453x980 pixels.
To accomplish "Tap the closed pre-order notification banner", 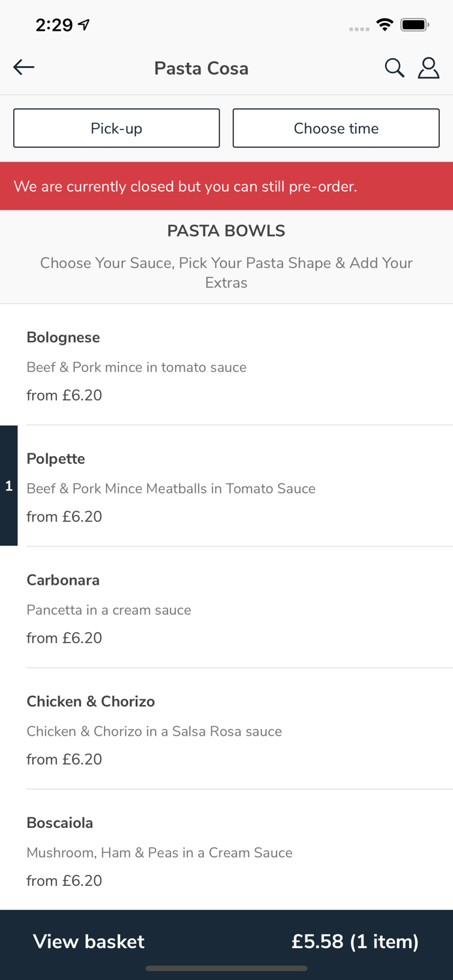I will point(226,186).
